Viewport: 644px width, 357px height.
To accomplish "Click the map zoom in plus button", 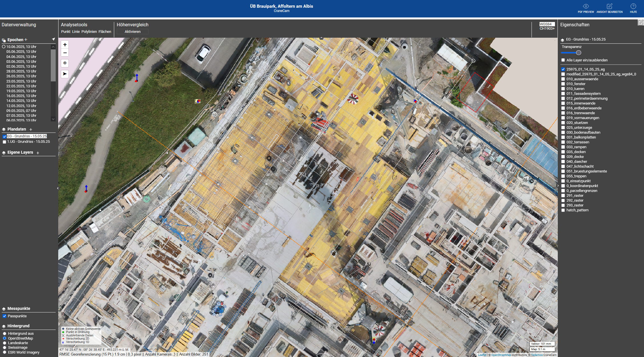I will pyautogui.click(x=65, y=45).
